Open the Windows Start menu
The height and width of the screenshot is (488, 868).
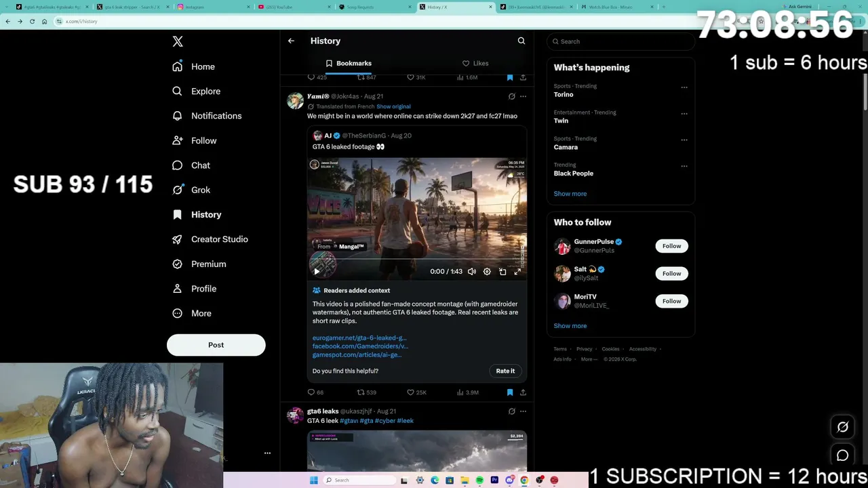point(313,481)
